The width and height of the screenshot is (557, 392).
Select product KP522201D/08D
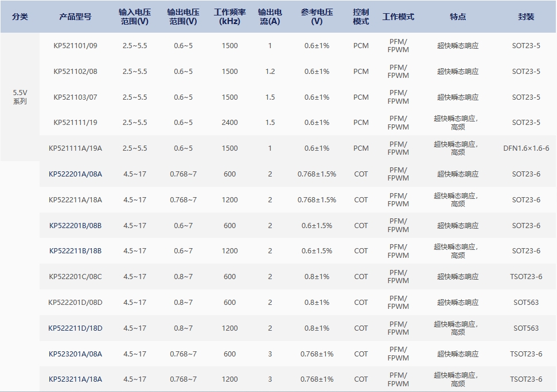click(75, 303)
